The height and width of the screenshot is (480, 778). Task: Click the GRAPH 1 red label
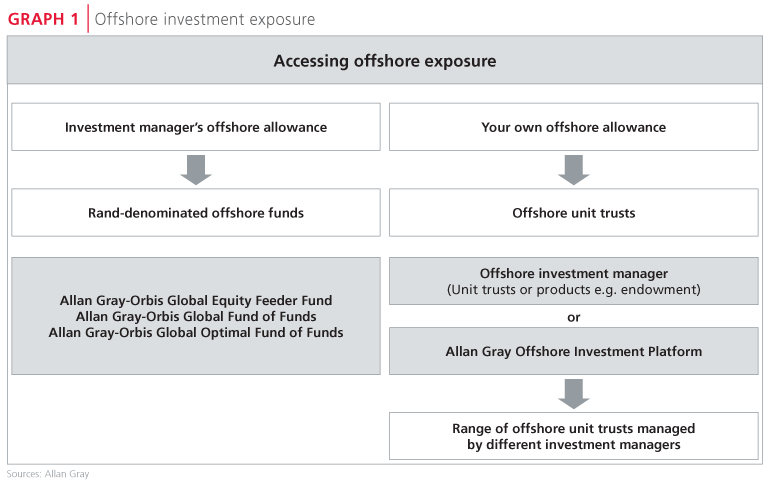tap(43, 19)
